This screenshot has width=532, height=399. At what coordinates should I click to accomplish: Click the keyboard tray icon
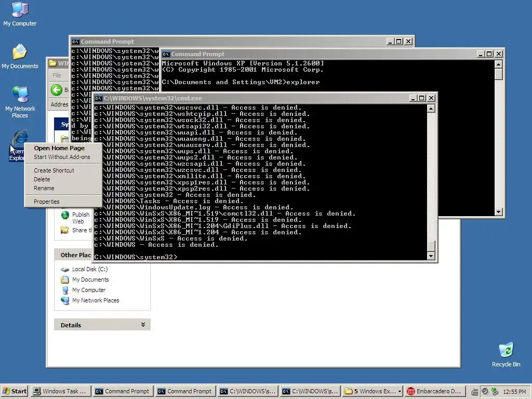pyautogui.click(x=475, y=392)
